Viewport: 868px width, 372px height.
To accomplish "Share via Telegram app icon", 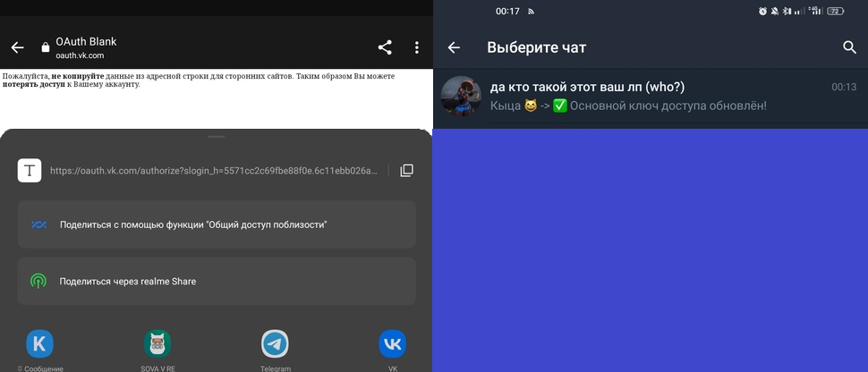I will tap(275, 343).
